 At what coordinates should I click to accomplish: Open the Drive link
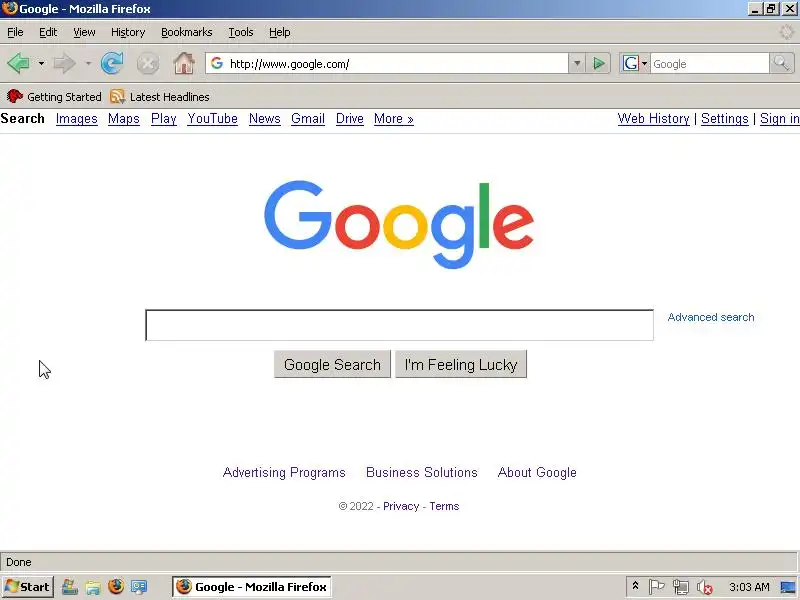pos(349,118)
